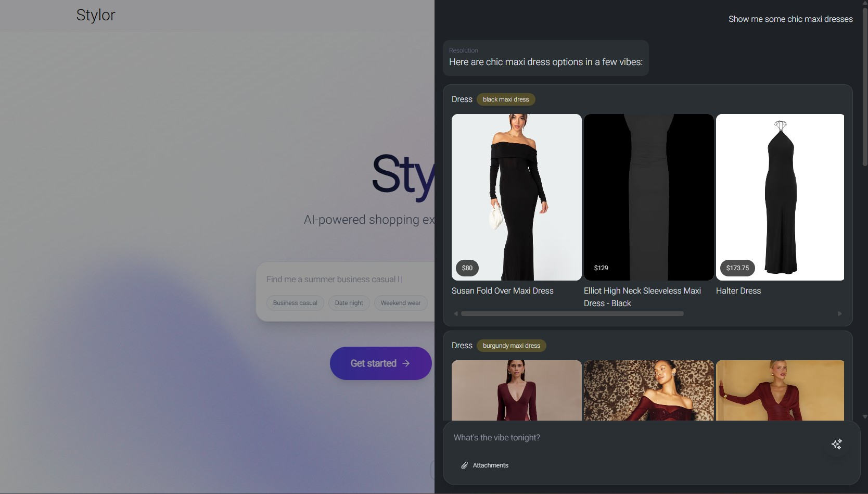Image resolution: width=868 pixels, height=494 pixels.
Task: Choose the Weekend wear suggestion chip
Action: click(400, 303)
